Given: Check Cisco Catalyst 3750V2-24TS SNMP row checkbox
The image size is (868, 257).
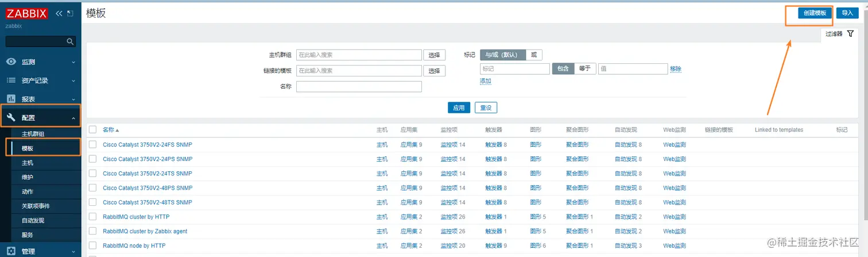Looking at the screenshot, I should coord(92,173).
